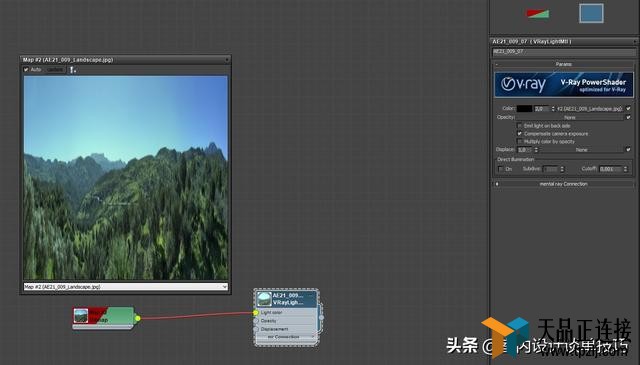Click the AE21_009_Landscape.jpg color map button
Image resolution: width=640 pixels, height=365 pixels.
589,109
